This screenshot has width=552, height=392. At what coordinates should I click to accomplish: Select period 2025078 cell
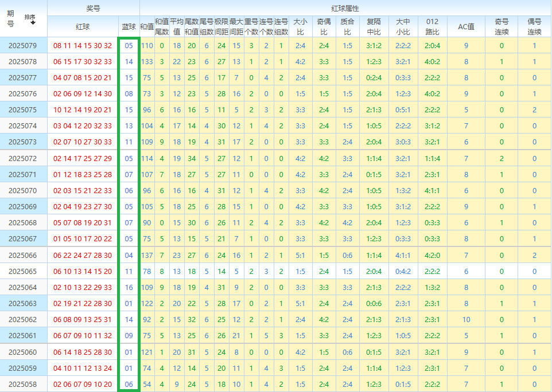[22, 62]
